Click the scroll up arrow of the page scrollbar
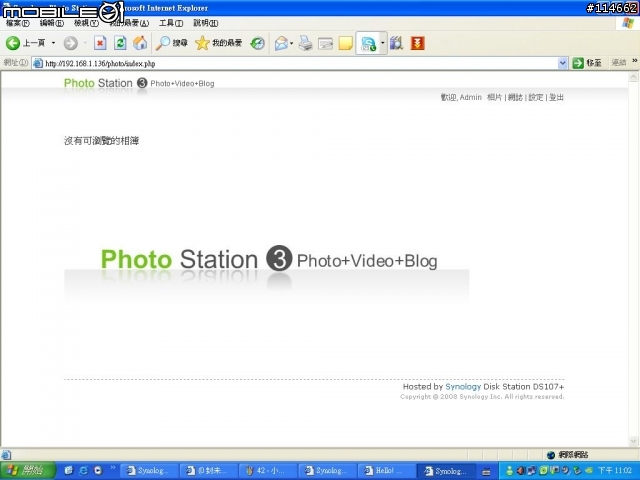The image size is (640, 480). click(633, 76)
